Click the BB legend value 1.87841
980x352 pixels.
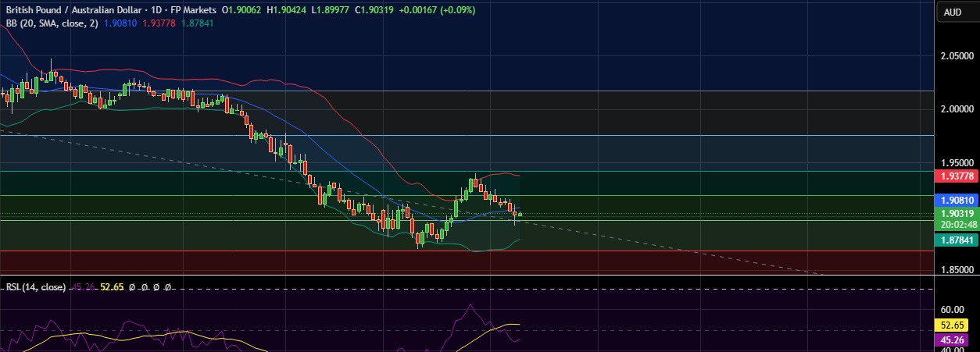click(x=196, y=23)
